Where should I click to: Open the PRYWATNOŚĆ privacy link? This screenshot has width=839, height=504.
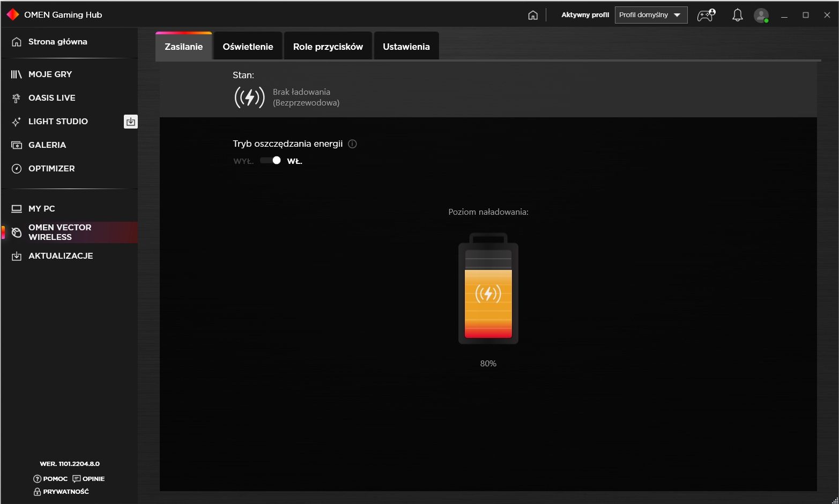tap(61, 492)
